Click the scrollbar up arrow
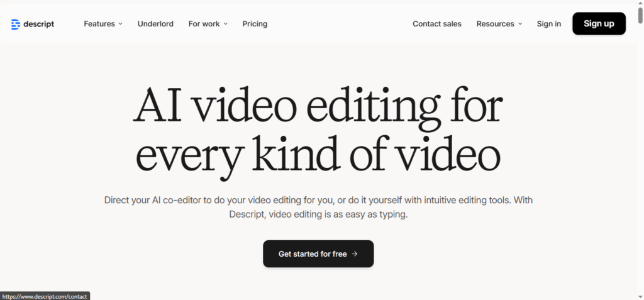 click(x=639, y=4)
